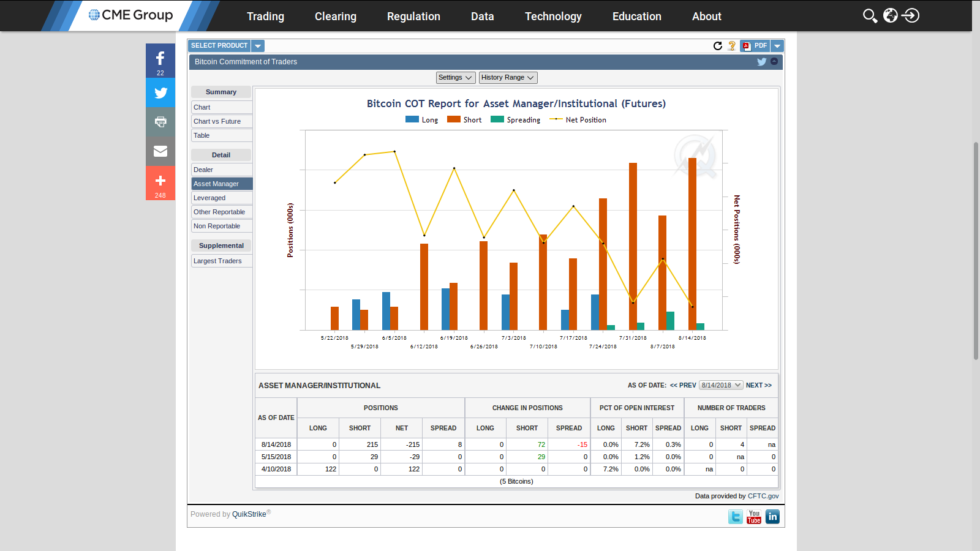Select the Asset Manager detail view

click(222, 184)
